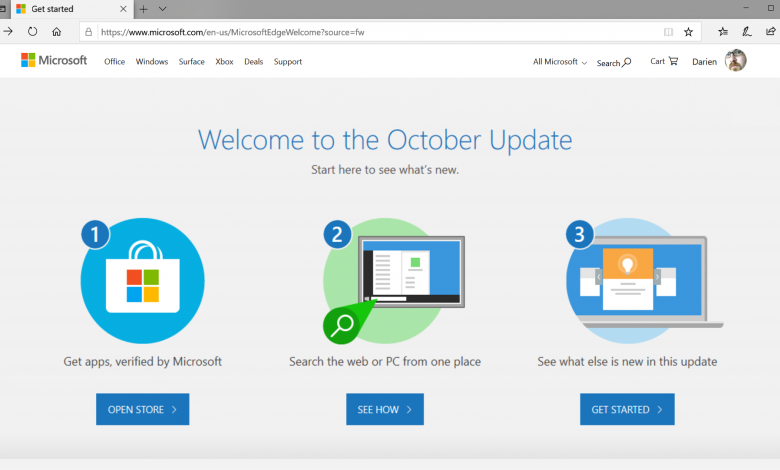Click the Microsoft Store bag illustration

tap(142, 281)
